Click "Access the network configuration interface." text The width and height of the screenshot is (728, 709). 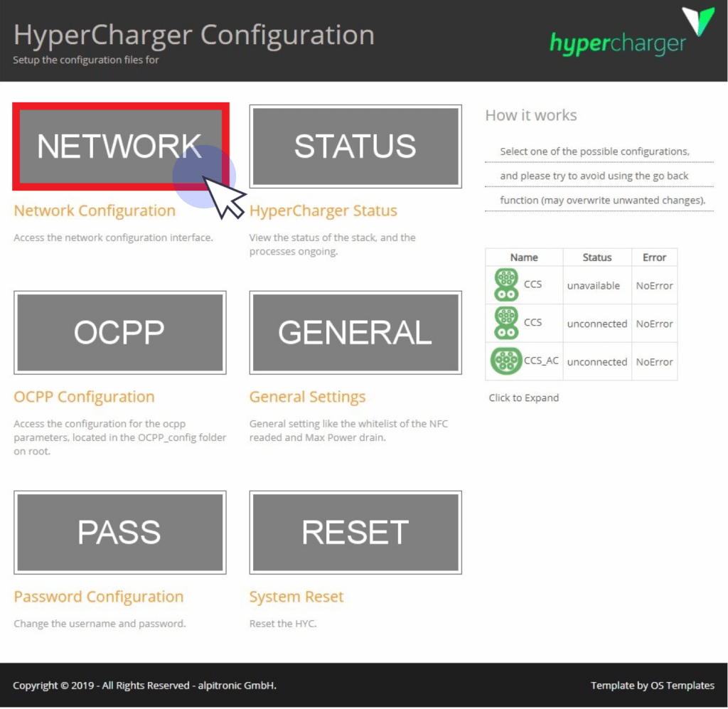click(x=113, y=238)
